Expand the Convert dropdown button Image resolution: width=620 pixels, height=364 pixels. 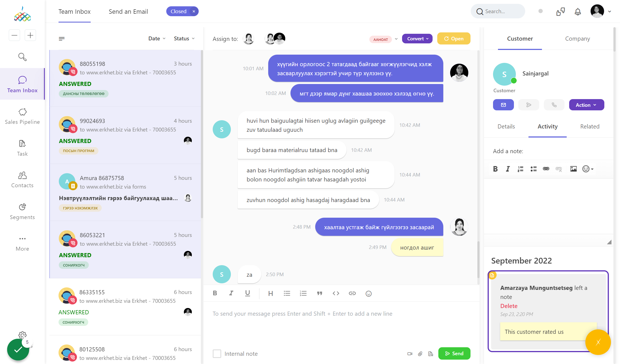[x=417, y=39]
